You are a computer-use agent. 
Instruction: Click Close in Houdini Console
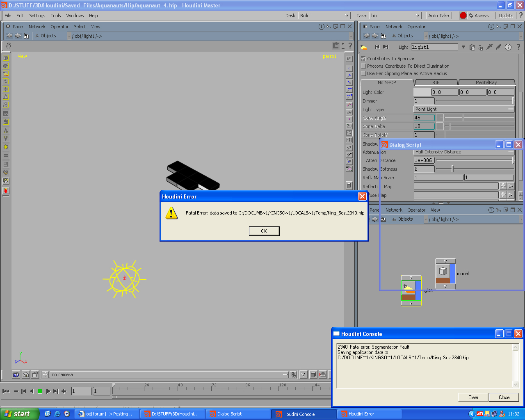point(504,397)
